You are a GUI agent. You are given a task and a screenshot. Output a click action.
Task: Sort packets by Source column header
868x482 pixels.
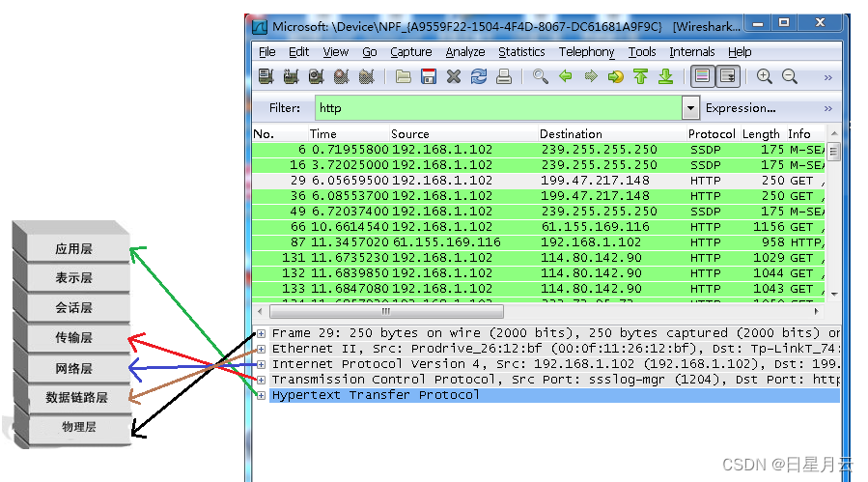[463, 134]
